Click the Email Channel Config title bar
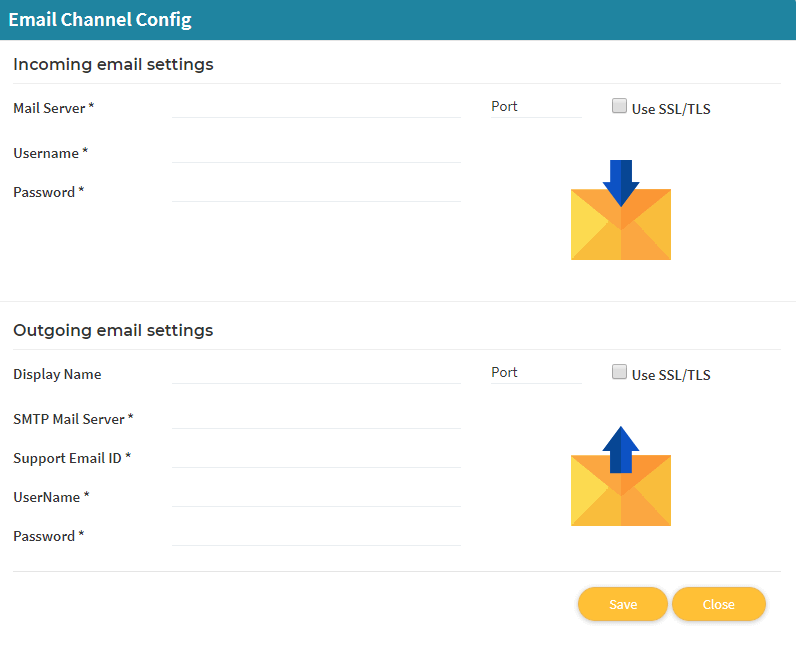This screenshot has width=796, height=646. [x=398, y=20]
